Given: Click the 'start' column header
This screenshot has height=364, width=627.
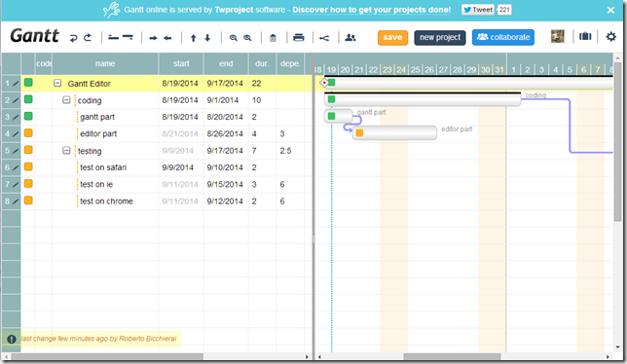Looking at the screenshot, I should click(181, 63).
